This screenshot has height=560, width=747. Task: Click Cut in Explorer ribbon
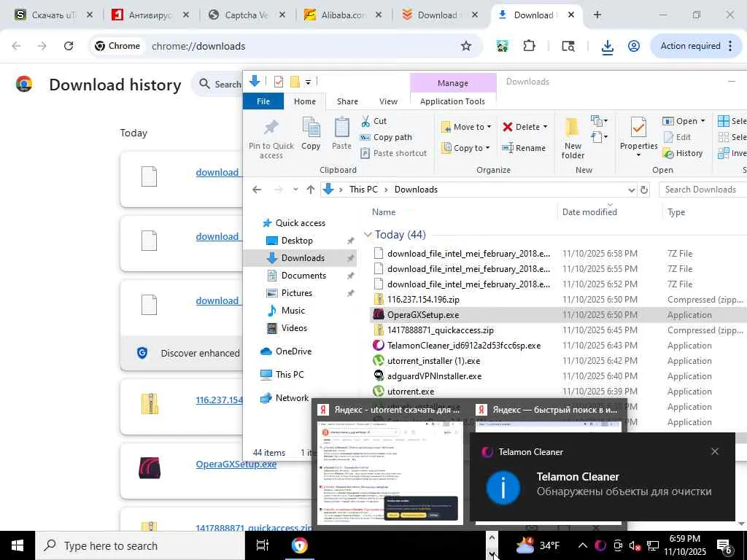[373, 121]
